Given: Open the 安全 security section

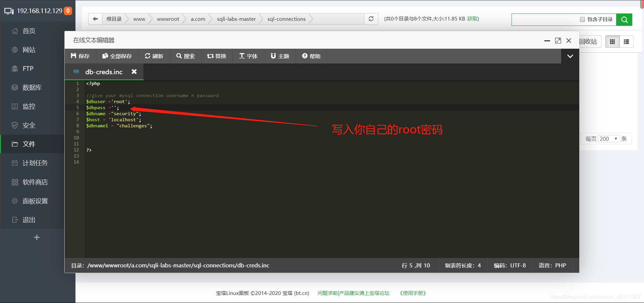Looking at the screenshot, I should point(29,125).
